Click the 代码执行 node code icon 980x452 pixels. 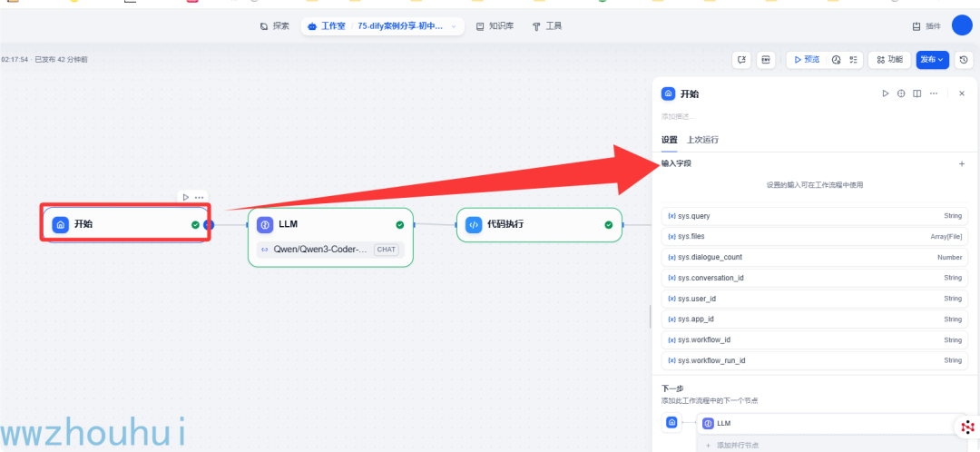[x=474, y=225]
